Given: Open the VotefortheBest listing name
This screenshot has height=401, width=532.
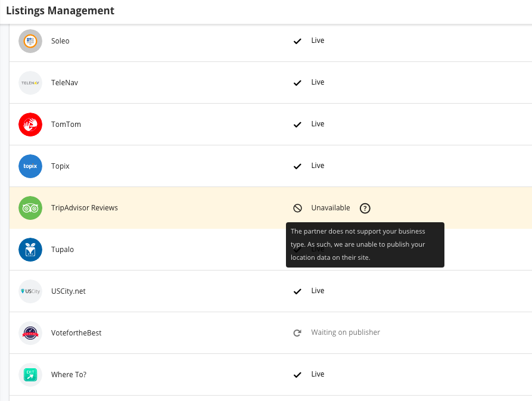Looking at the screenshot, I should (x=76, y=333).
